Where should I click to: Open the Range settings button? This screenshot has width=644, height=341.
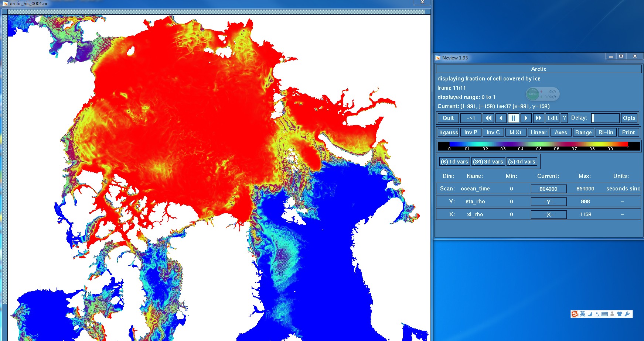pos(583,132)
